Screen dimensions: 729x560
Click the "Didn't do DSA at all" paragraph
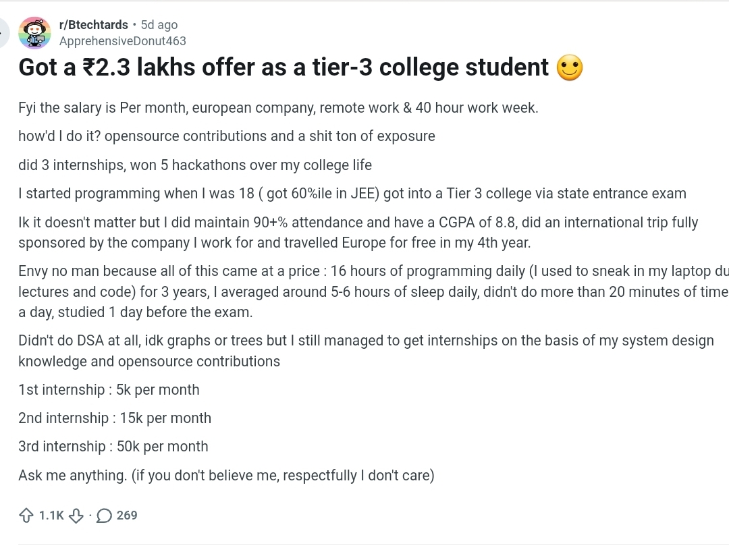365,351
